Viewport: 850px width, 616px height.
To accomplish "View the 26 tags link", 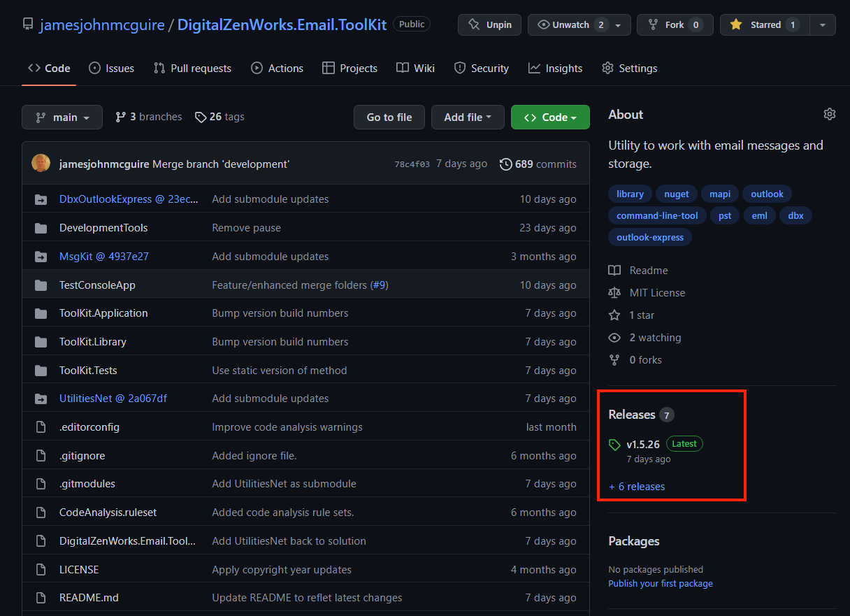I will (219, 117).
